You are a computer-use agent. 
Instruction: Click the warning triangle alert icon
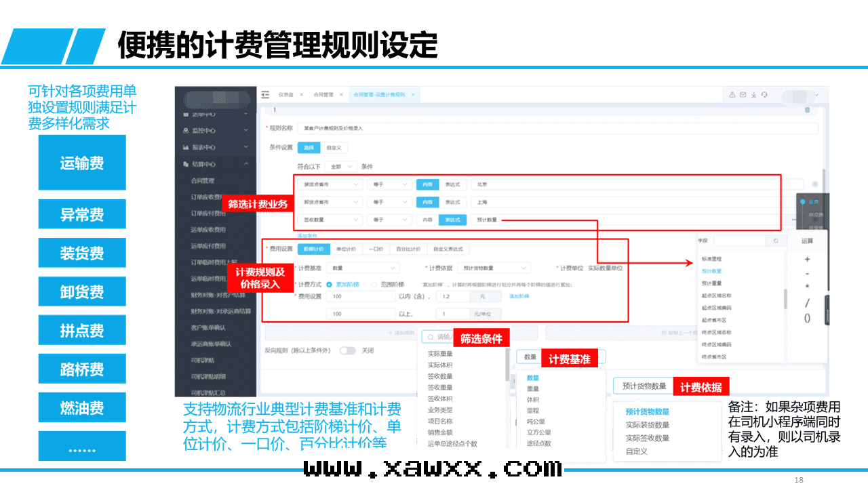732,95
